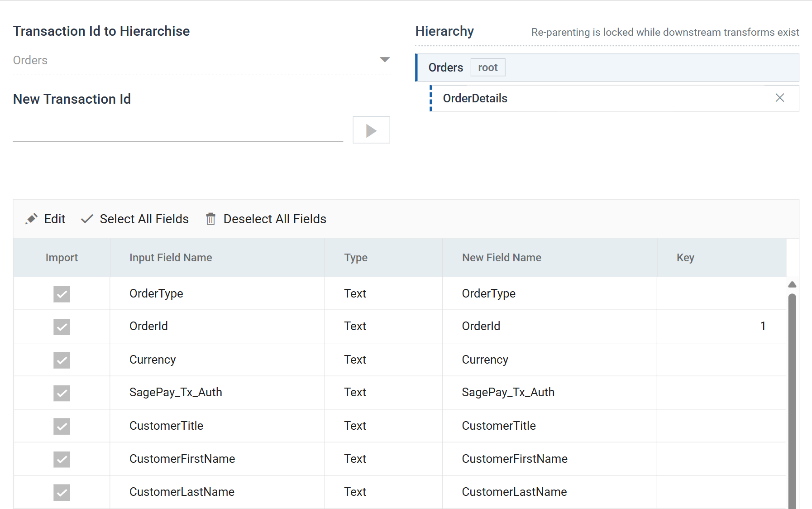Click the New Transaction Id input field

pos(178,131)
